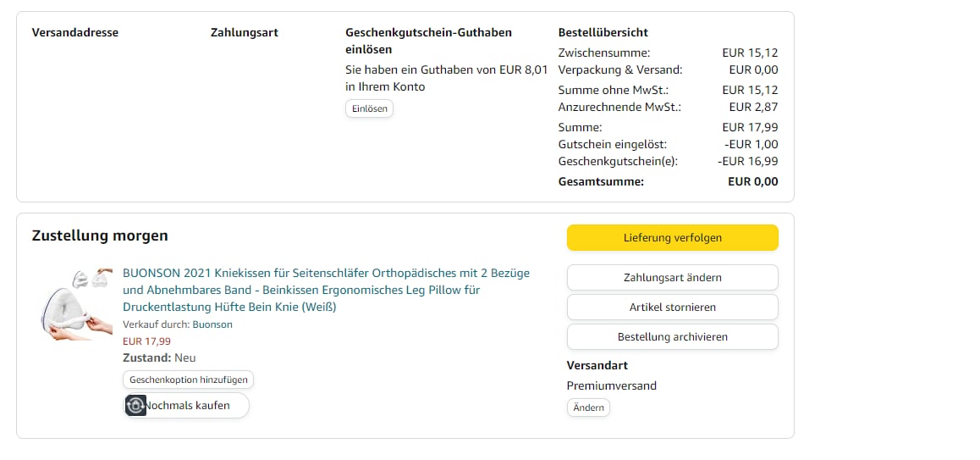Change shipping method via Ändern button

[x=588, y=407]
